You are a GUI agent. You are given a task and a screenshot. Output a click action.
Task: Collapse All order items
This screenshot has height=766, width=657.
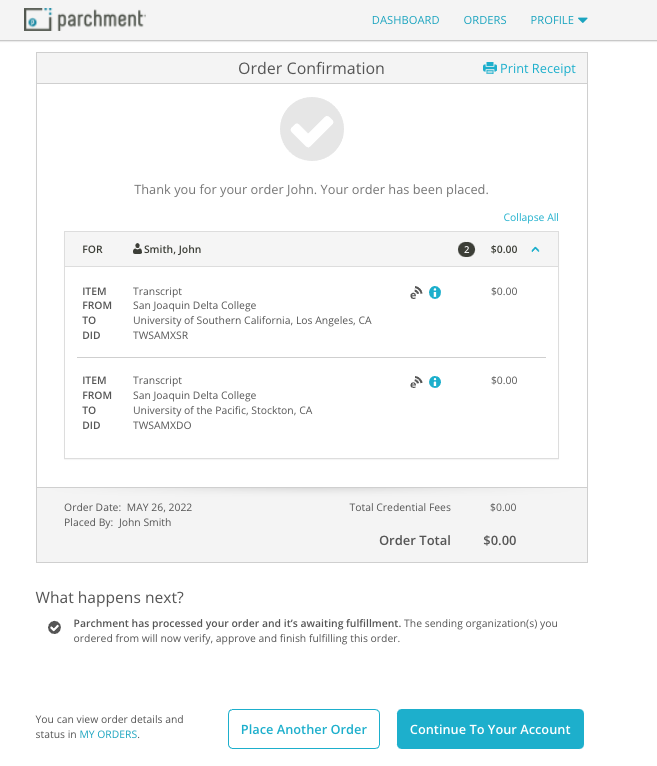tap(531, 217)
